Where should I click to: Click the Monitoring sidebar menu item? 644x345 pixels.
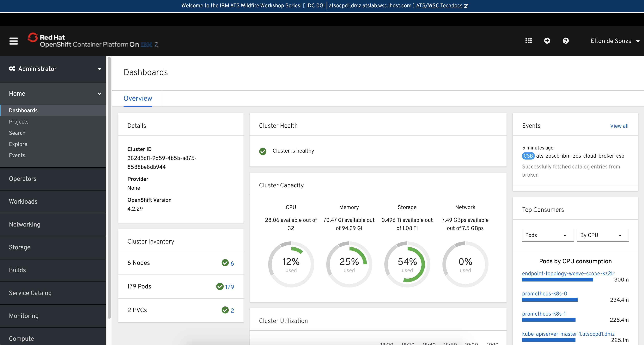(24, 316)
